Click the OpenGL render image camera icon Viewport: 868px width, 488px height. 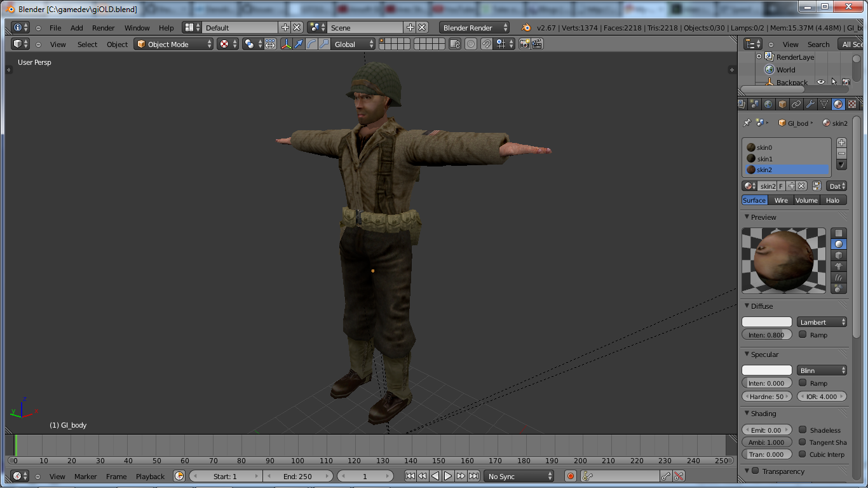click(x=524, y=44)
